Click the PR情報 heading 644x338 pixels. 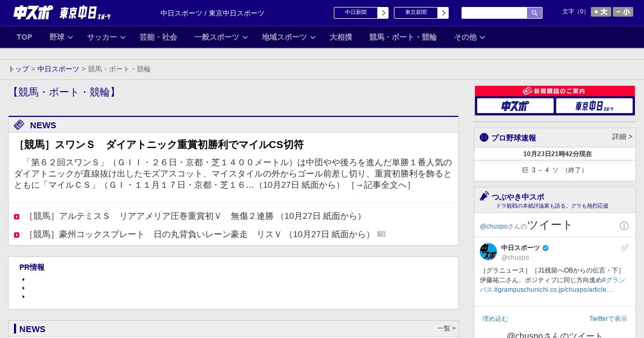(32, 267)
